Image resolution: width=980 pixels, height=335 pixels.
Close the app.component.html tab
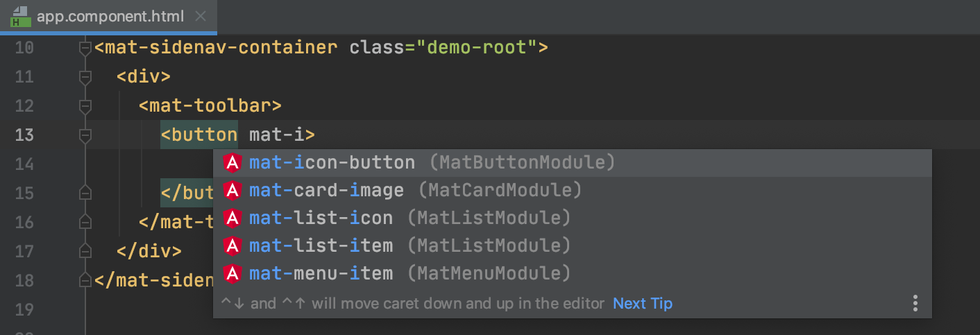(200, 16)
